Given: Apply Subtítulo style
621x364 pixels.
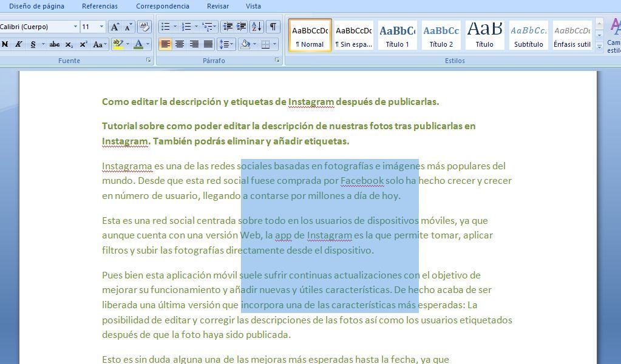Looking at the screenshot, I should point(528,35).
